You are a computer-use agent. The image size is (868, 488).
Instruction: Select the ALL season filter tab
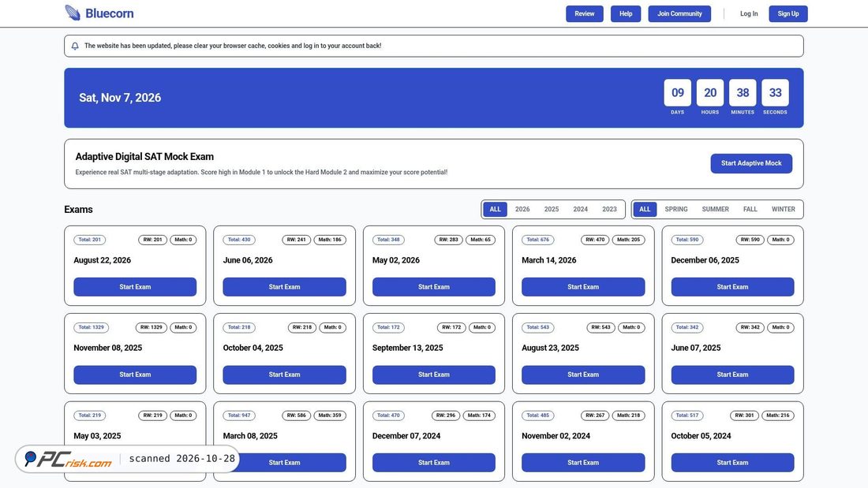tap(645, 209)
